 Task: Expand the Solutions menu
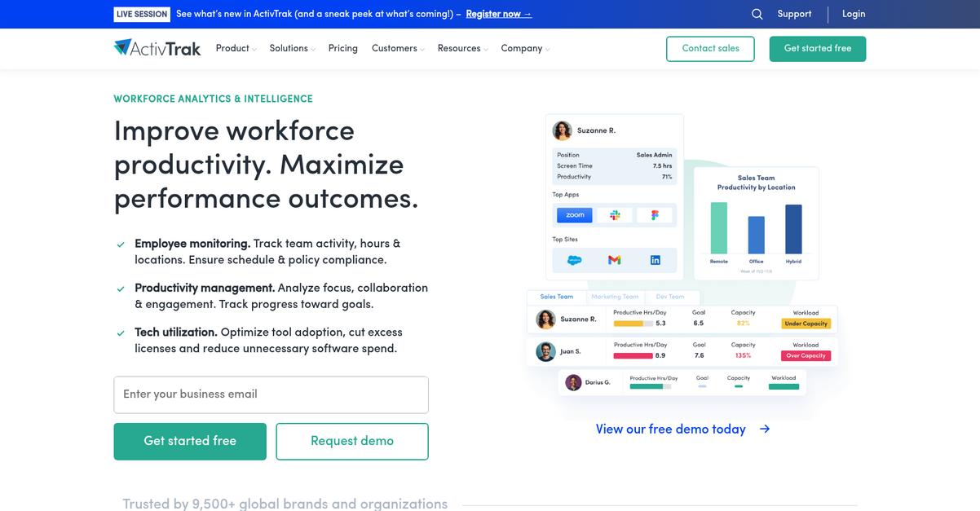[x=292, y=49]
